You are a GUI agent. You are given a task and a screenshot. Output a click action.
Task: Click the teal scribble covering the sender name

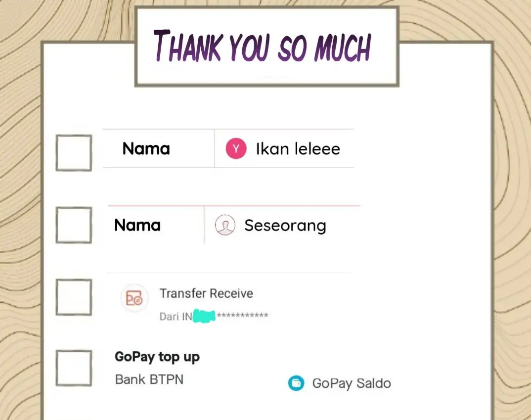(x=204, y=316)
